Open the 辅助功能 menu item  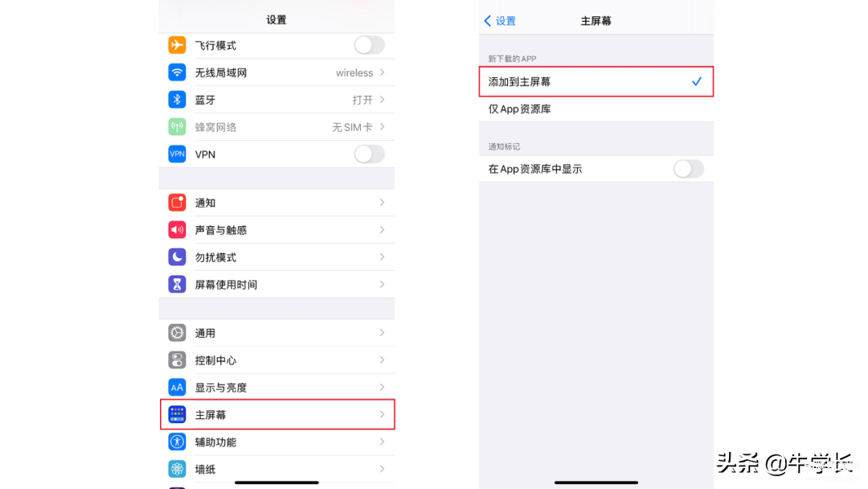(x=277, y=442)
